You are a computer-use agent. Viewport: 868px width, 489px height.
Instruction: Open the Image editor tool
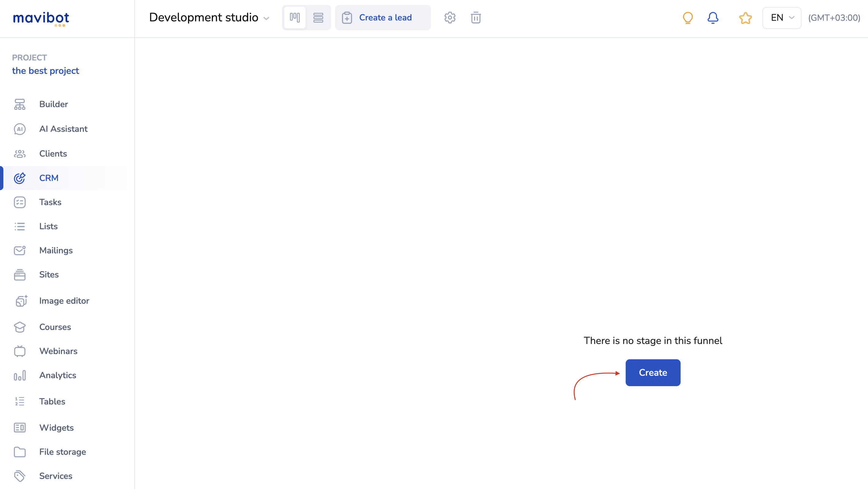(64, 301)
